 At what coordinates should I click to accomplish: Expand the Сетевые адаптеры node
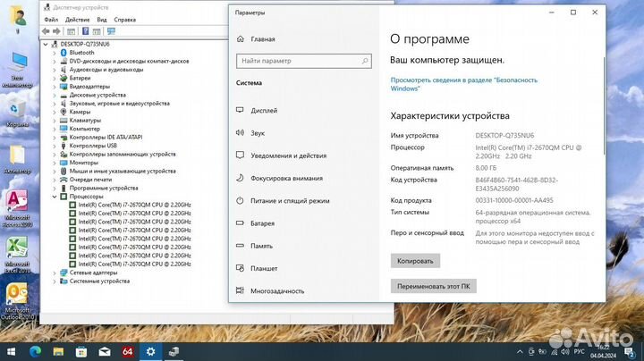tap(55, 273)
